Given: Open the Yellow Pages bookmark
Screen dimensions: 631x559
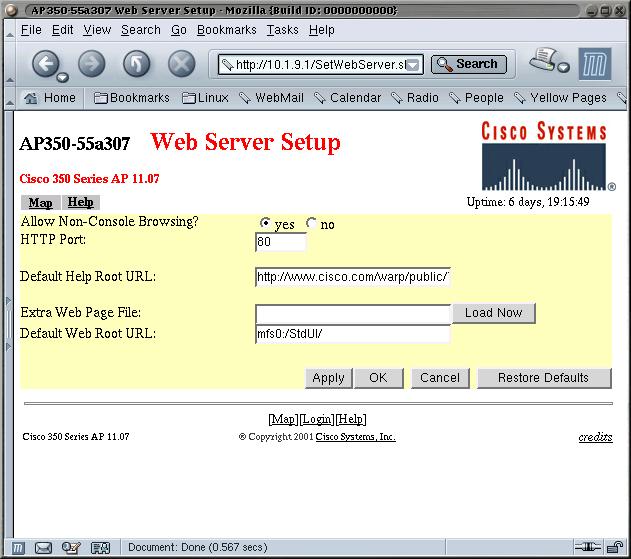Looking at the screenshot, I should [x=561, y=98].
